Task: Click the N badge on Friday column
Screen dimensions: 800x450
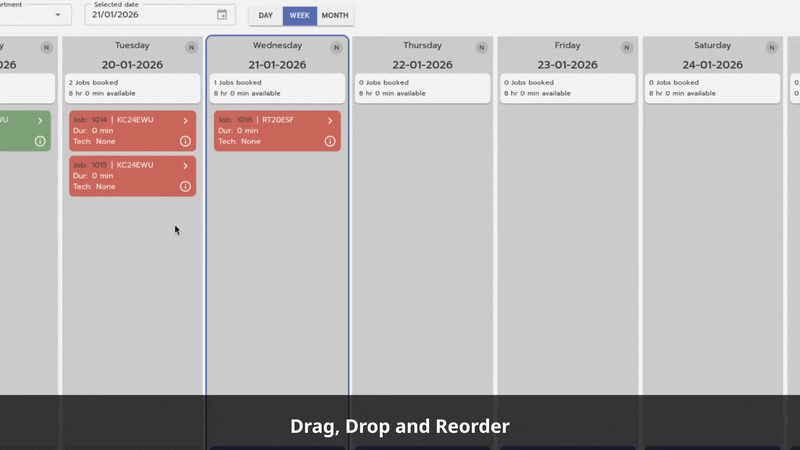Action: 627,47
